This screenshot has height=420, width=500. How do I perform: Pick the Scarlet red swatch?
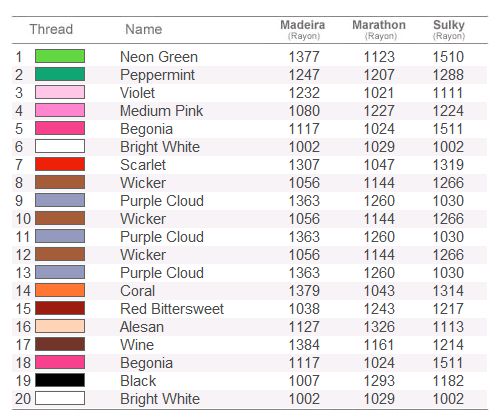60,164
